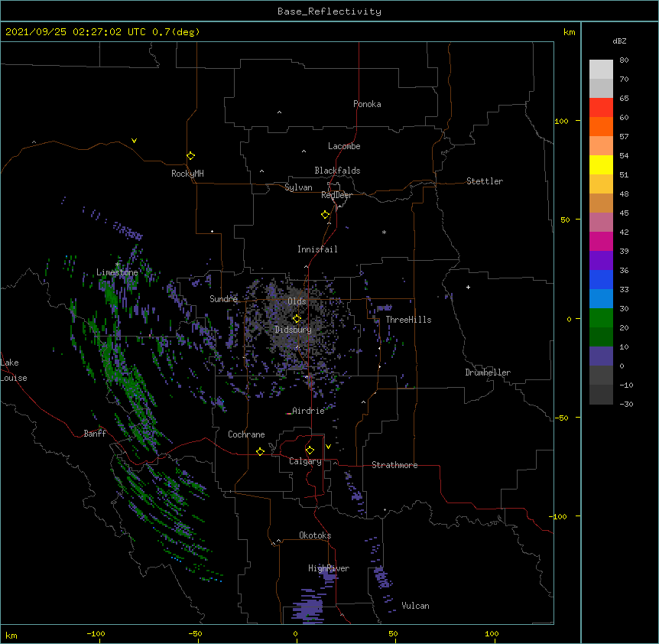659x644 pixels.
Task: Click the yellow marker above Calgary label
Action: click(x=310, y=450)
